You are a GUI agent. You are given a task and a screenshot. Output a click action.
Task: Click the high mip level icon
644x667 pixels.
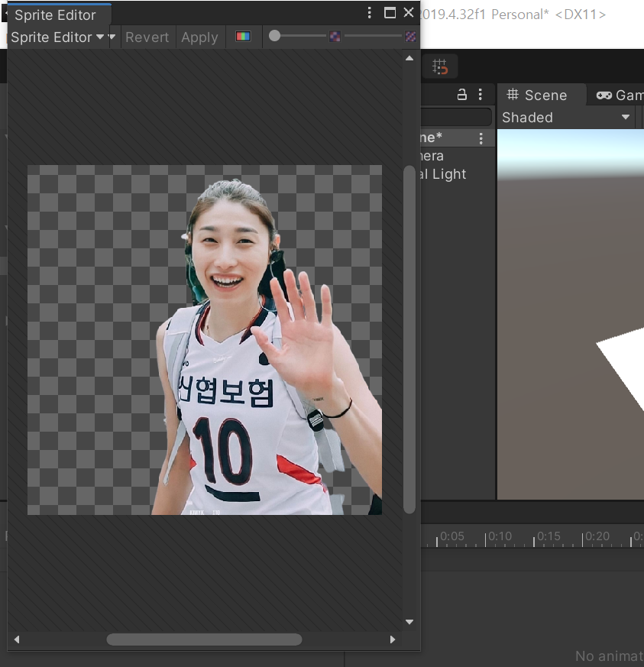410,37
